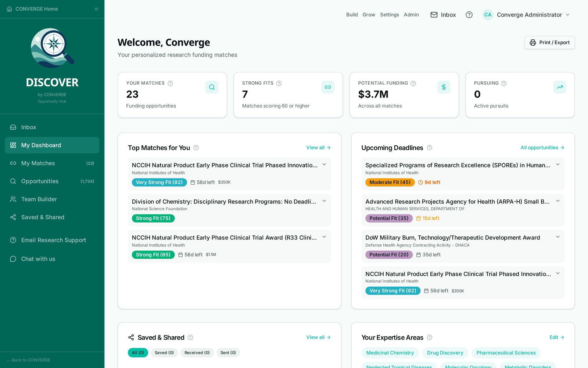The height and width of the screenshot is (368, 588).
Task: Click the Medicinal Chemistry expertise tag
Action: click(x=390, y=353)
